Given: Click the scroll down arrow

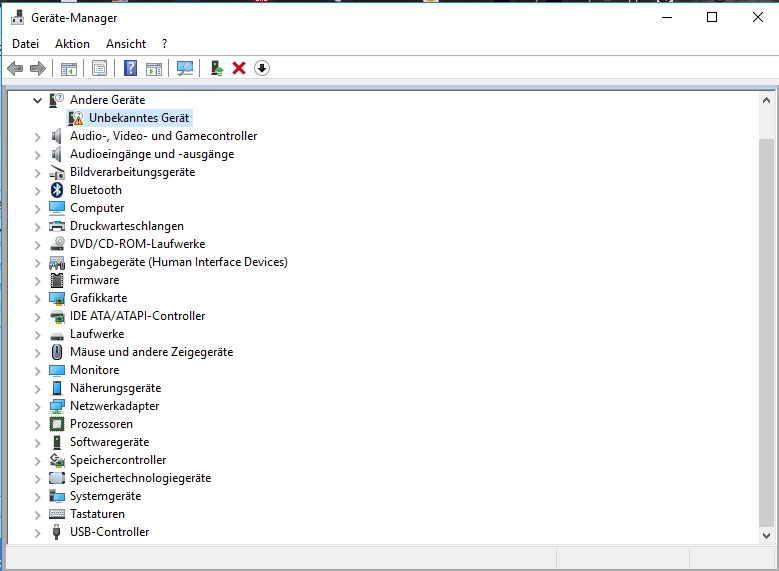Looking at the screenshot, I should tap(766, 536).
